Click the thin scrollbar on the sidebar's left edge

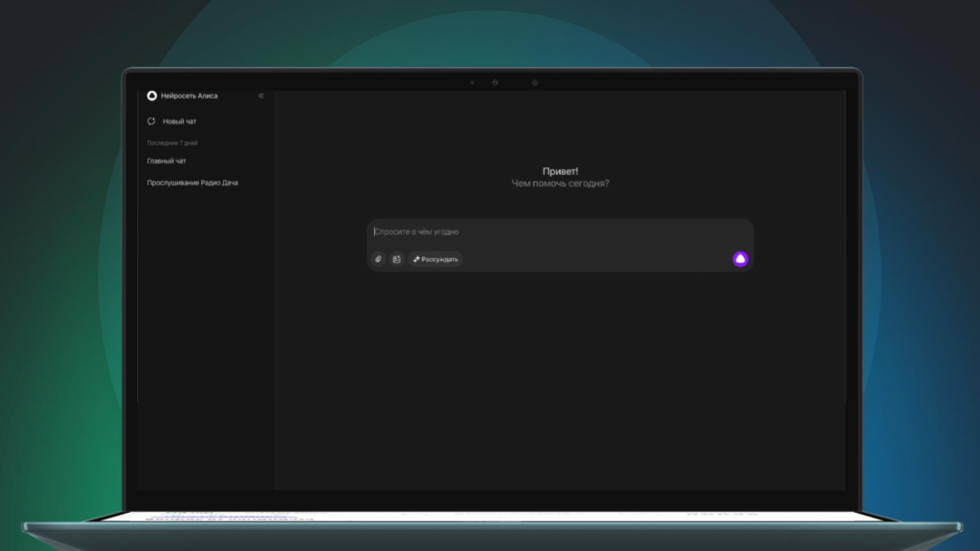coord(138,287)
